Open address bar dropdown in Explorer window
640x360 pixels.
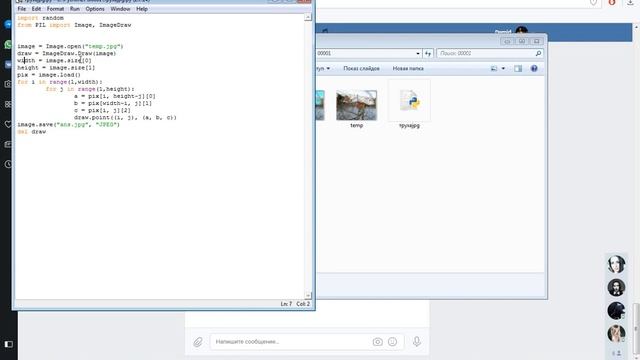pyautogui.click(x=418, y=53)
